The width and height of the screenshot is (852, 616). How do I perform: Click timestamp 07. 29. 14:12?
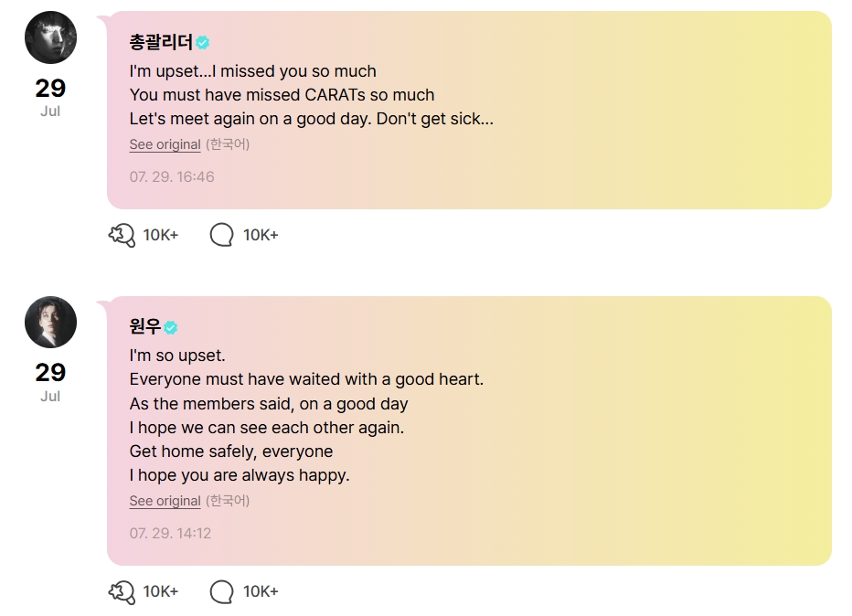click(170, 534)
